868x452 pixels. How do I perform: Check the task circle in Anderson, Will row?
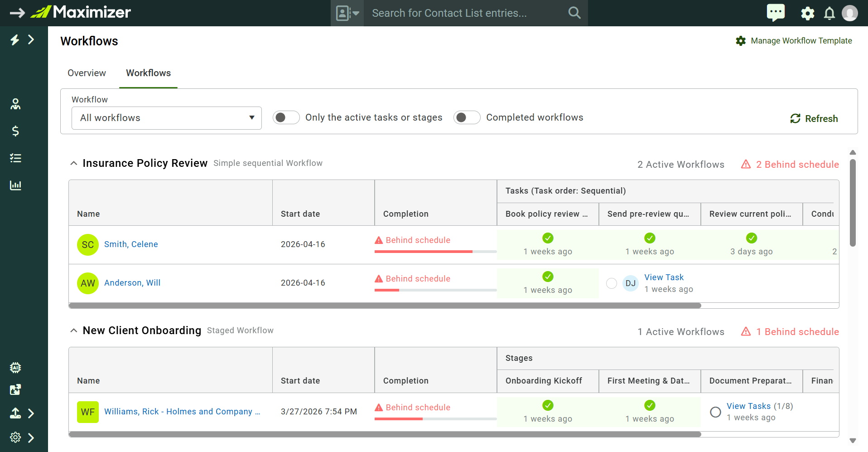point(612,283)
